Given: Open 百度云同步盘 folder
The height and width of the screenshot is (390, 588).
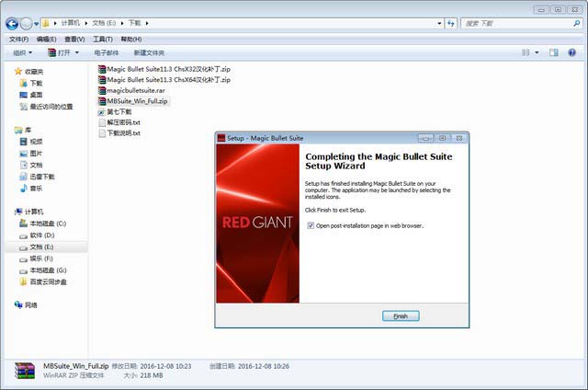Looking at the screenshot, I should [43, 281].
